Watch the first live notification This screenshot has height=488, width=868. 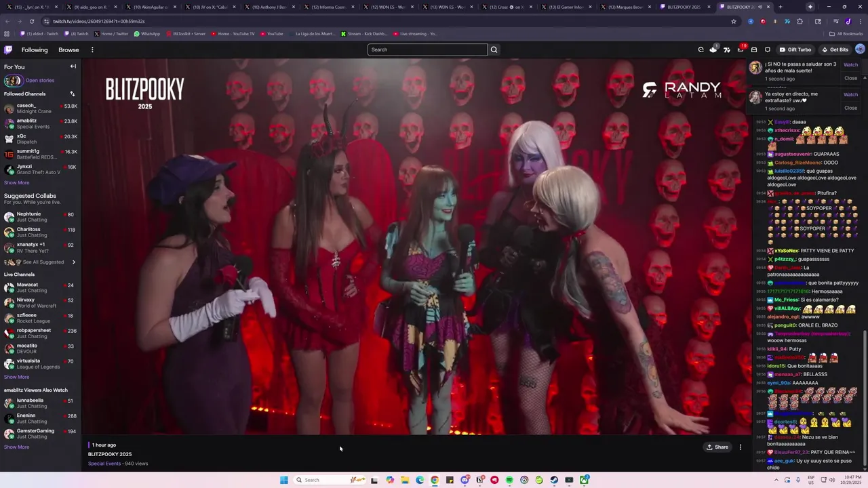click(x=850, y=65)
